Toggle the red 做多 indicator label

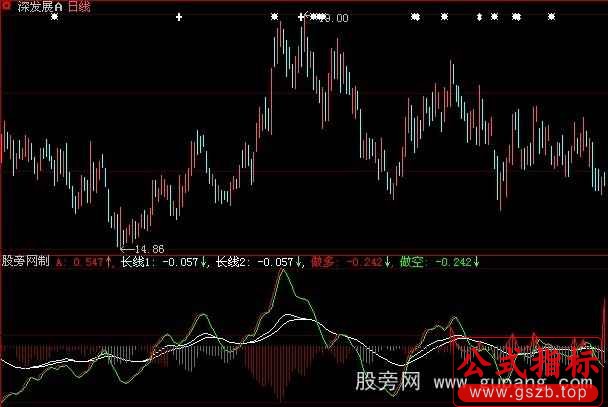322,263
